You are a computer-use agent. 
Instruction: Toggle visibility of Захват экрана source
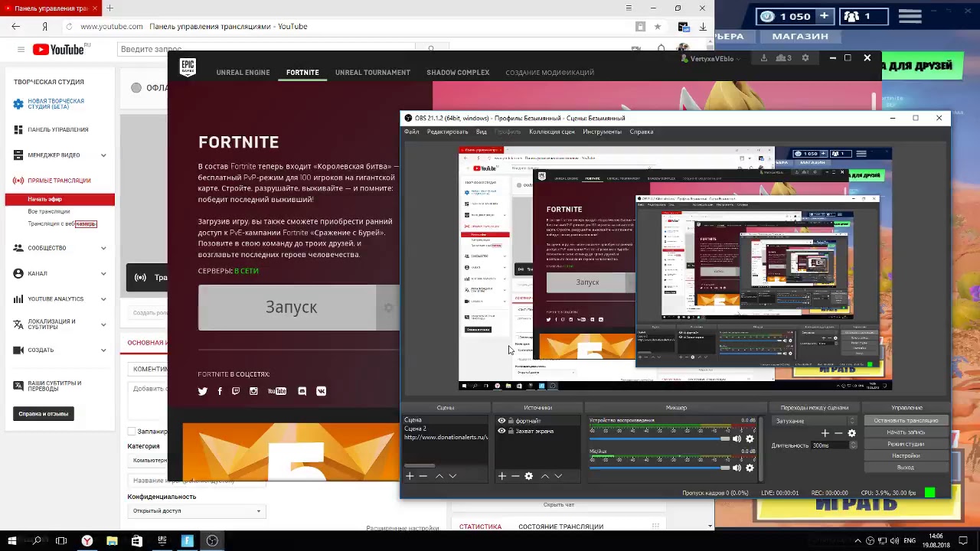pyautogui.click(x=501, y=431)
